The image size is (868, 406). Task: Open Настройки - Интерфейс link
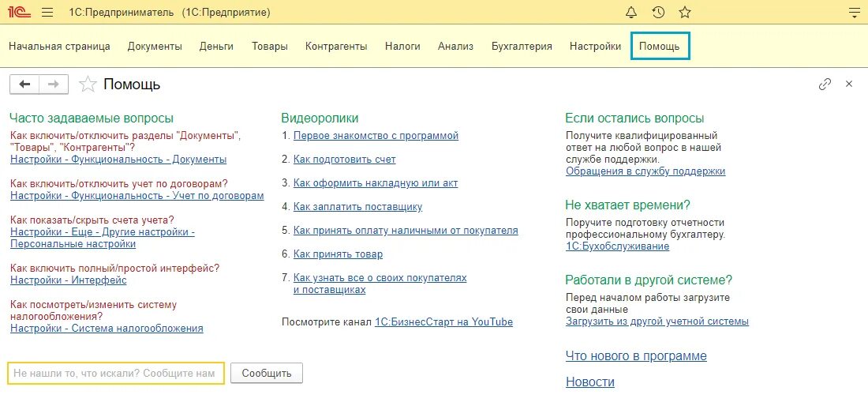[69, 280]
